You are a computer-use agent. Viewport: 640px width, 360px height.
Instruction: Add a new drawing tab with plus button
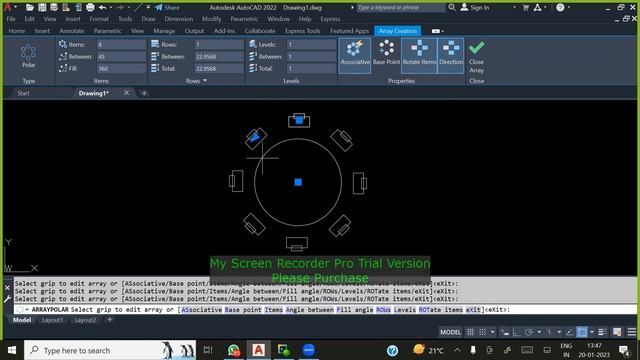tap(144, 93)
